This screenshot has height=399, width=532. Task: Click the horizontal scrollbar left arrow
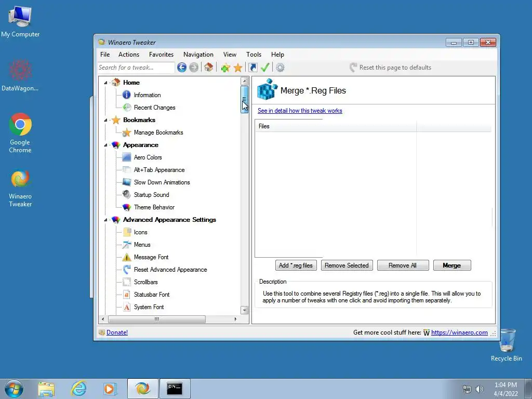(103, 319)
